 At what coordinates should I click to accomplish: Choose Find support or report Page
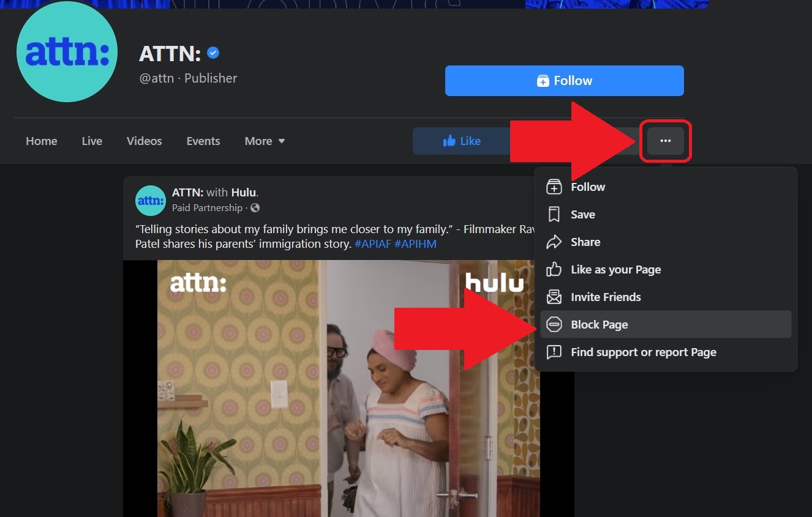pyautogui.click(x=666, y=352)
